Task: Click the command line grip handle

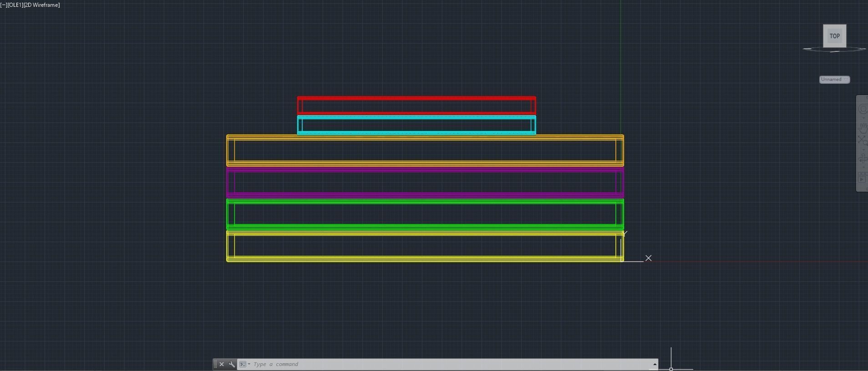Action: (215, 364)
